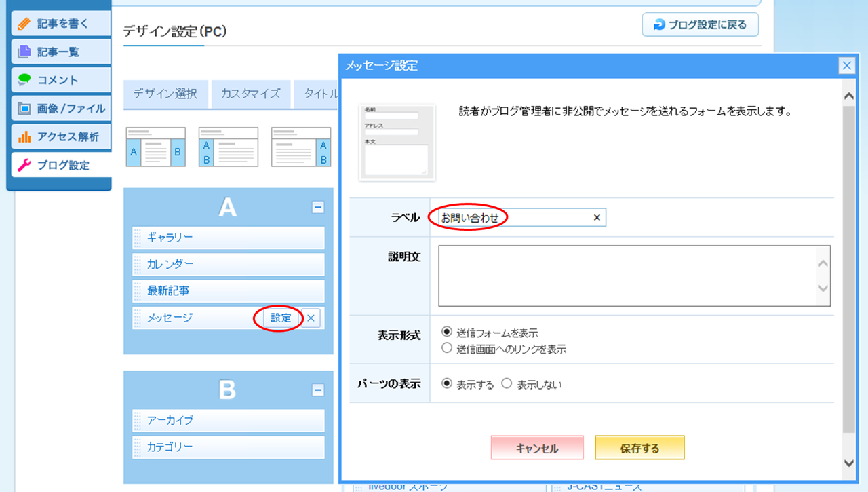Open 記事を書く in sidebar
This screenshot has width=868, height=492.
pyautogui.click(x=61, y=24)
